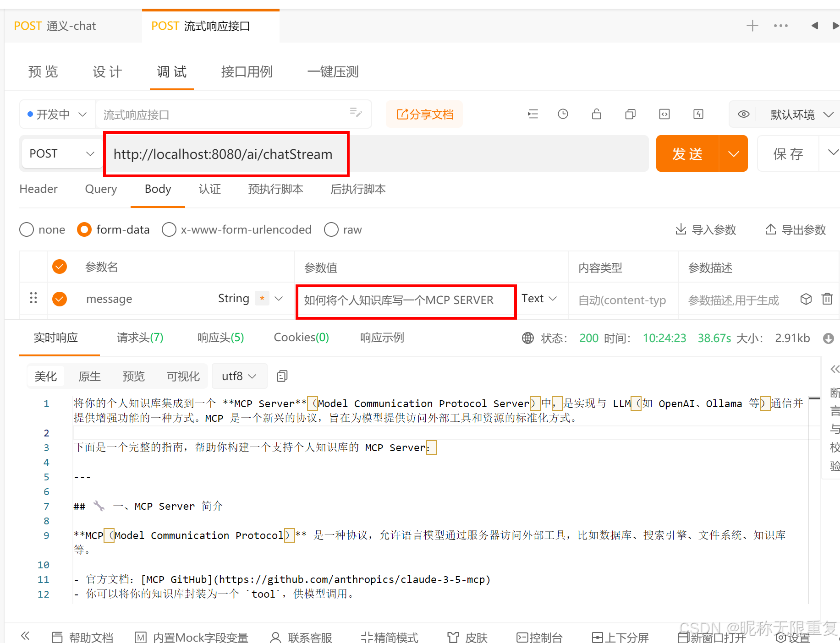Click the 保存 save button
This screenshot has height=643, width=840.
tap(788, 153)
